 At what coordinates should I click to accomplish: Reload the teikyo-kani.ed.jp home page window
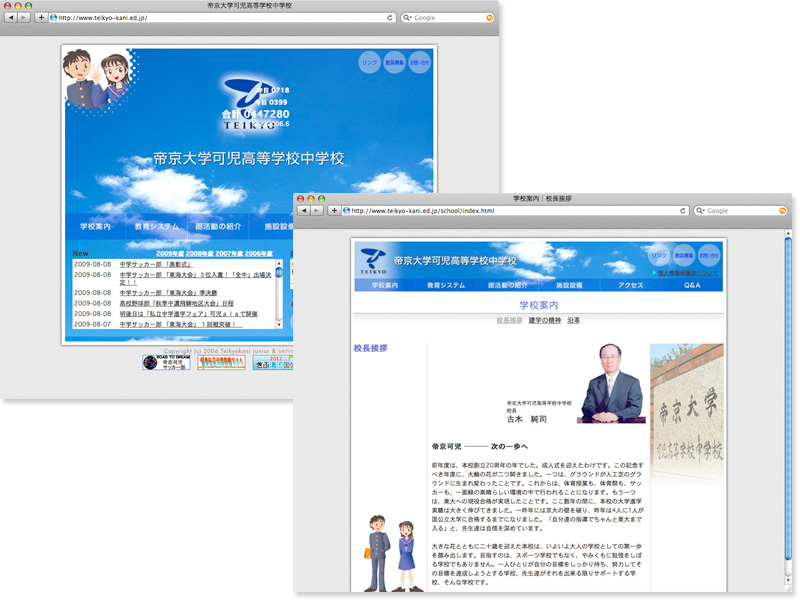tap(390, 18)
